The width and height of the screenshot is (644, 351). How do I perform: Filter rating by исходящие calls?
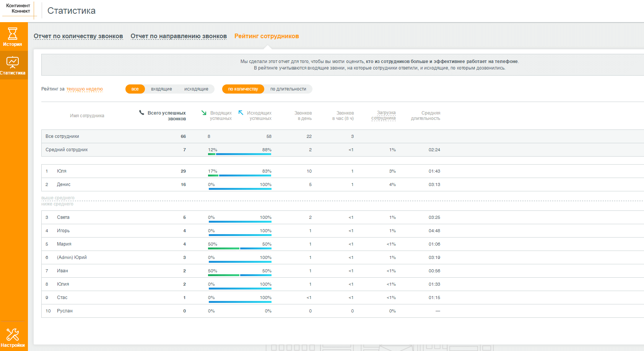[x=196, y=89]
